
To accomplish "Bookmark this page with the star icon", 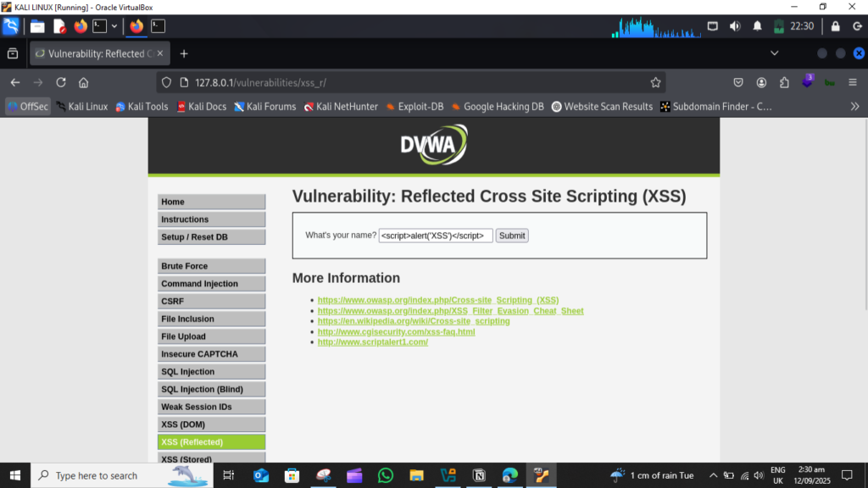I will (x=655, y=82).
